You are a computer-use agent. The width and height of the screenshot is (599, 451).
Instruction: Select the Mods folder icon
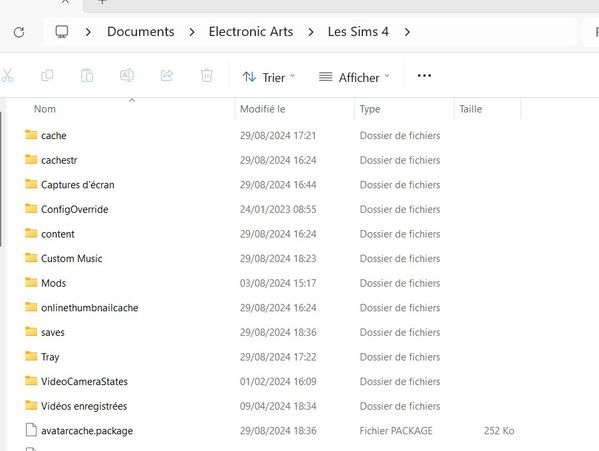pyautogui.click(x=31, y=282)
